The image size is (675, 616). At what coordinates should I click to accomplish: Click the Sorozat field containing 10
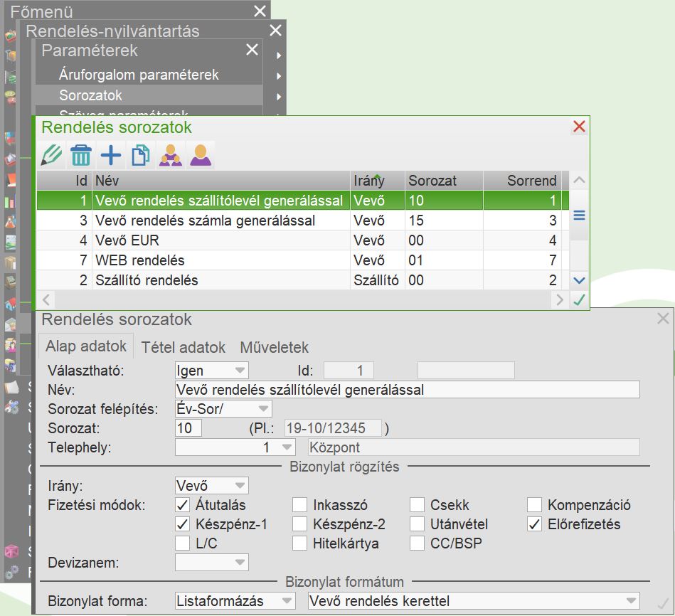pyautogui.click(x=188, y=428)
